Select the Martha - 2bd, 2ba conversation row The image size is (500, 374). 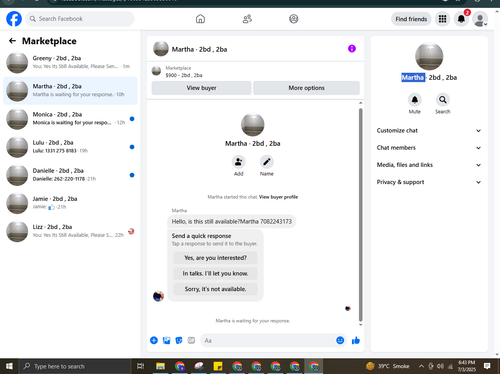pyautogui.click(x=70, y=91)
